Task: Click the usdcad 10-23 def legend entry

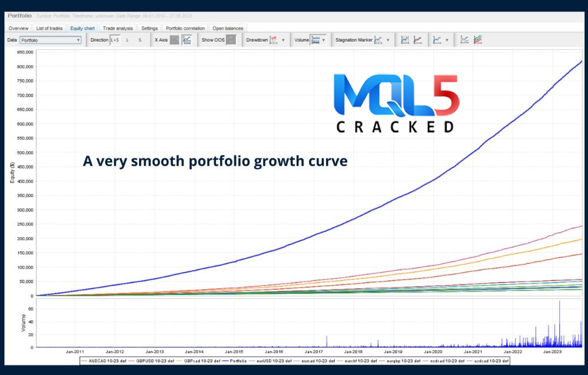Action: [x=487, y=361]
